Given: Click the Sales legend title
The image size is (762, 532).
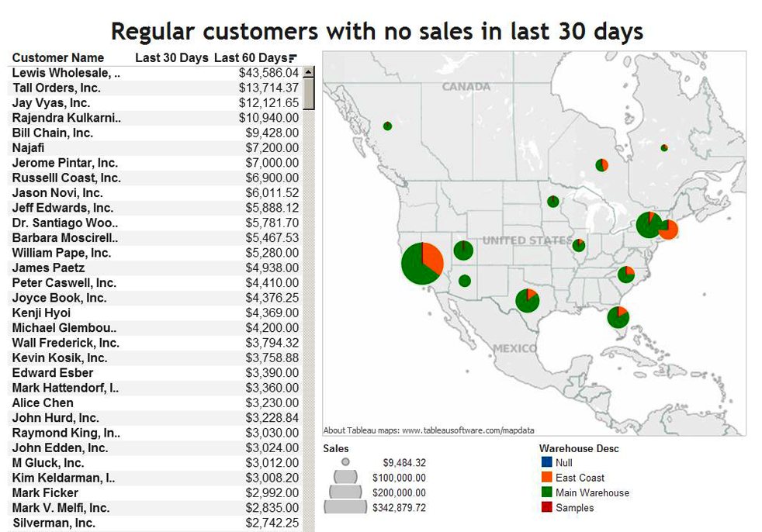Looking at the screenshot, I should (336, 448).
